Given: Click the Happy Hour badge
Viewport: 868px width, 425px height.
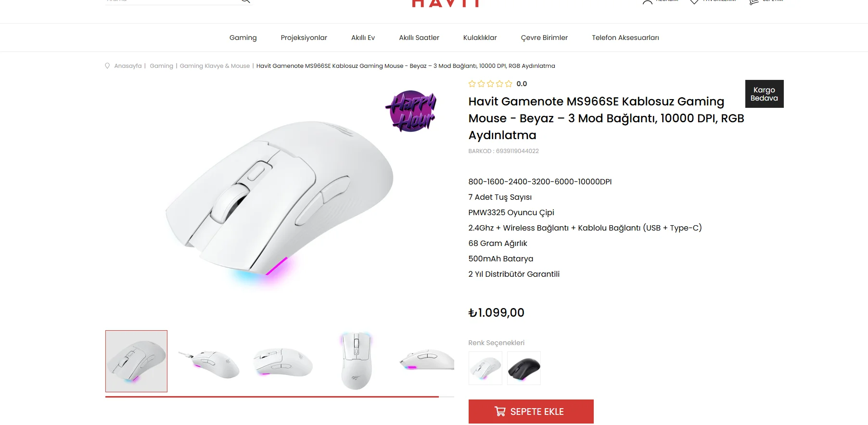Looking at the screenshot, I should (411, 111).
